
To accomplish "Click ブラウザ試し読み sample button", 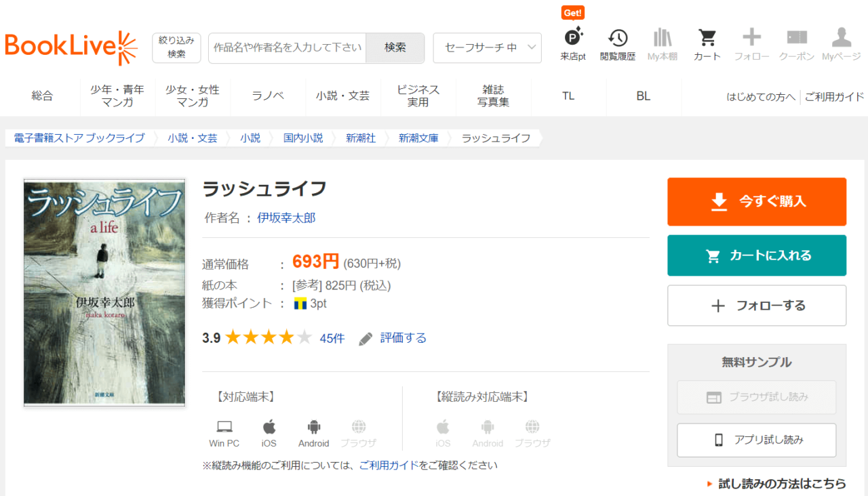I will pyautogui.click(x=757, y=397).
